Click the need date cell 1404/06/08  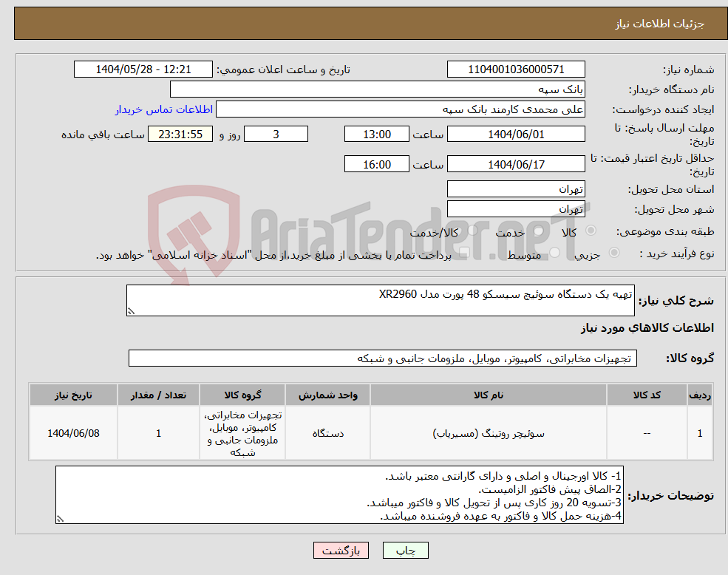pos(73,433)
